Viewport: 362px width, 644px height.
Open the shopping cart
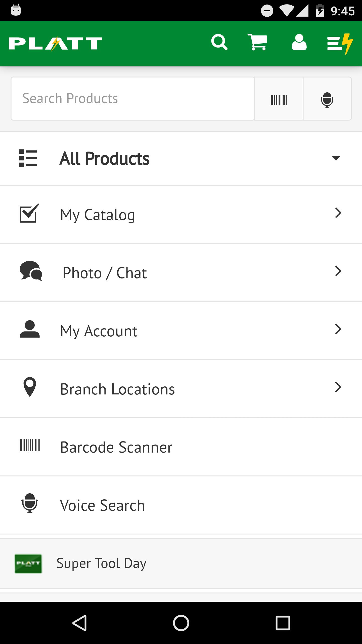(257, 43)
